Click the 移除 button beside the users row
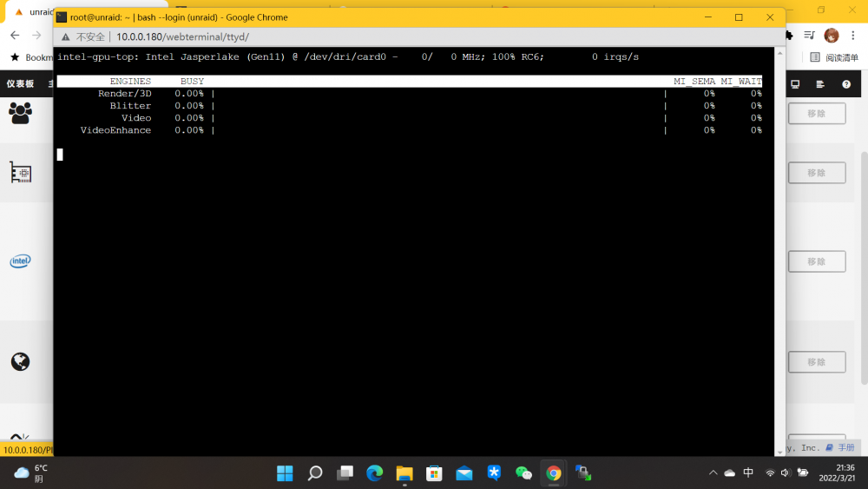This screenshot has height=489, width=868. click(817, 114)
